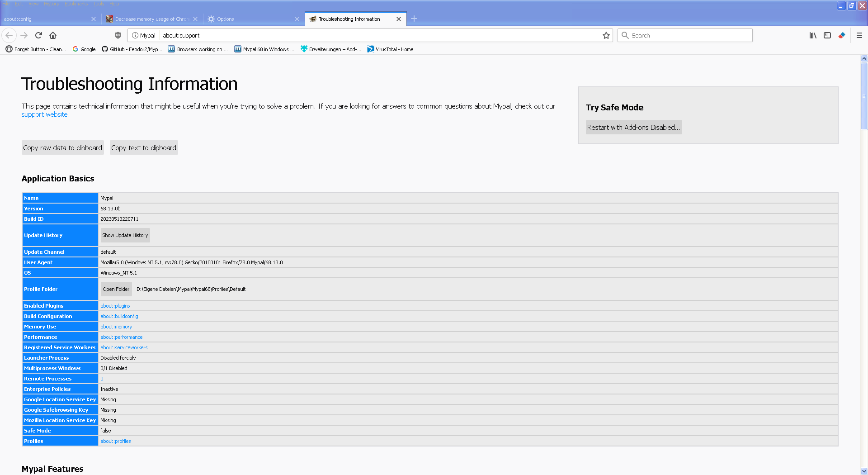Close the Decrease memory usage tab
This screenshot has width=868, height=475.
pyautogui.click(x=195, y=19)
